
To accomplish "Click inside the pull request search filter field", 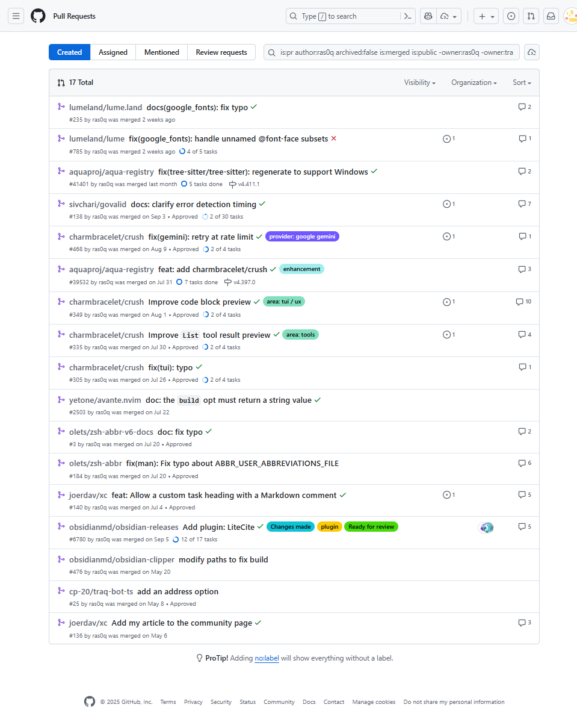I will (x=391, y=52).
